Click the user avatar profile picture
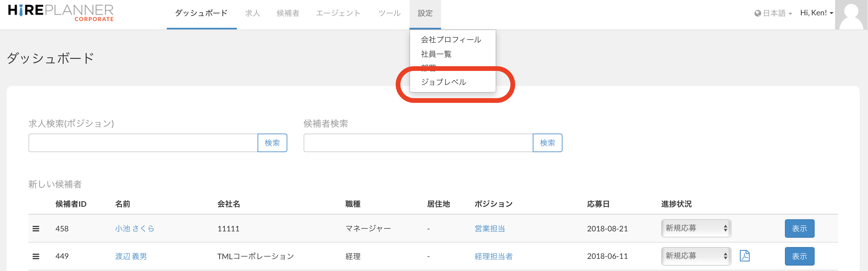The width and height of the screenshot is (868, 271). 851,15
